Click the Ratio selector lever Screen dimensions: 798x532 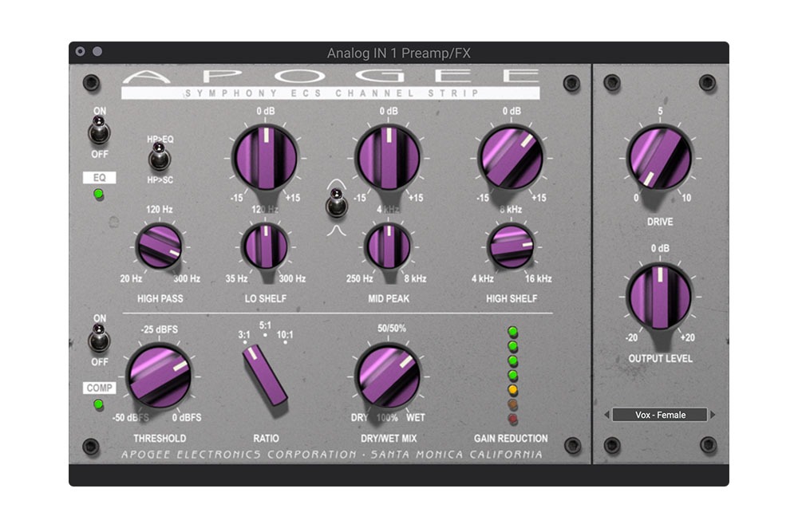point(265,376)
